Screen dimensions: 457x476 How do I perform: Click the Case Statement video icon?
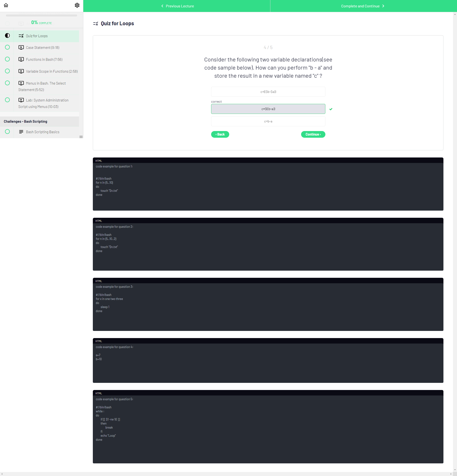click(21, 48)
